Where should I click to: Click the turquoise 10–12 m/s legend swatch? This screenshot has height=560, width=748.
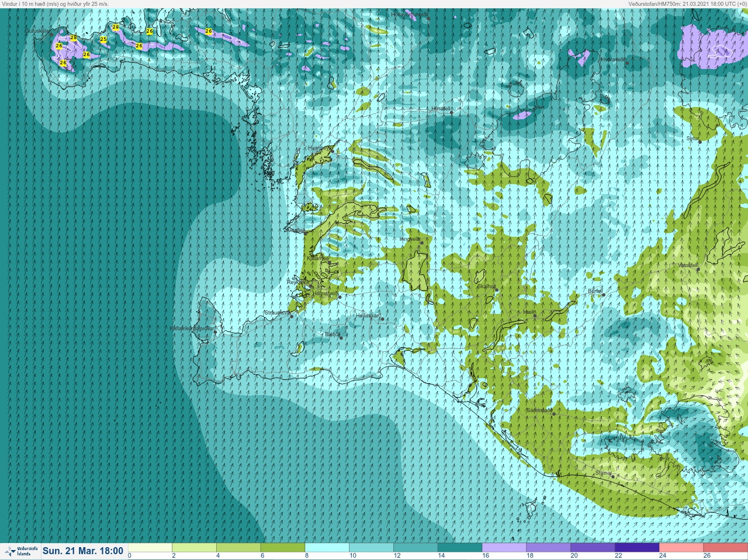[372, 548]
